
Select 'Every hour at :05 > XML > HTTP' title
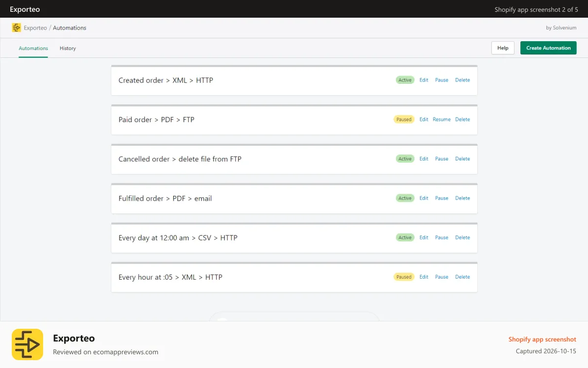pos(171,277)
